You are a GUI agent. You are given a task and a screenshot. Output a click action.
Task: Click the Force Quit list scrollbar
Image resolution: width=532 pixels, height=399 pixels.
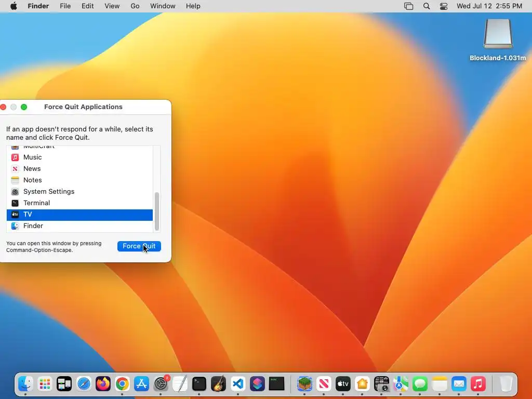pos(157,211)
